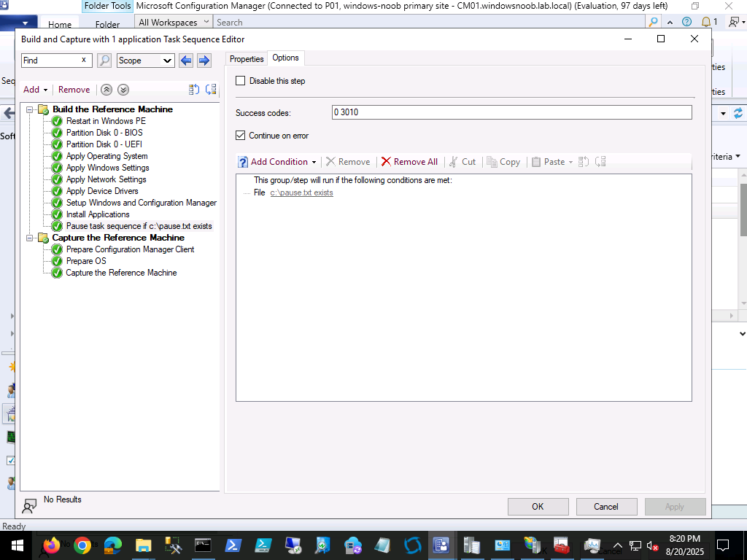Select Setup Windows and Configuration Manager step
The width and height of the screenshot is (747, 560).
142,203
